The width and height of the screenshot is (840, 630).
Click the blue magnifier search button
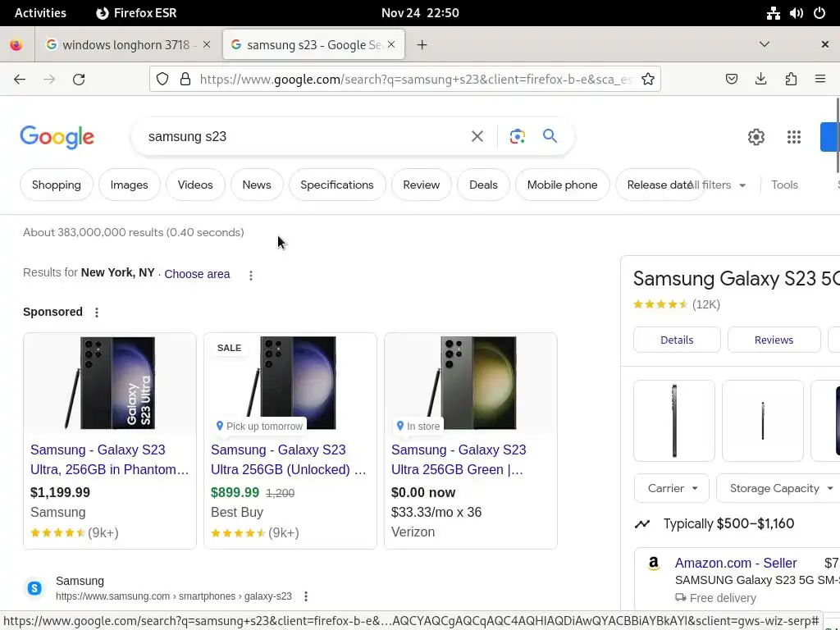[x=550, y=136]
